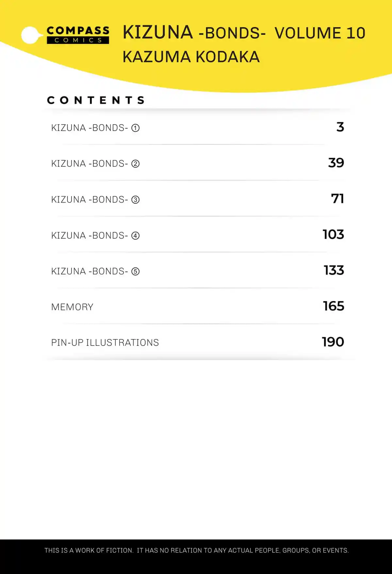This screenshot has height=574, width=392.
Task: Select the circled number 4 chapter marker
Action: click(136, 236)
